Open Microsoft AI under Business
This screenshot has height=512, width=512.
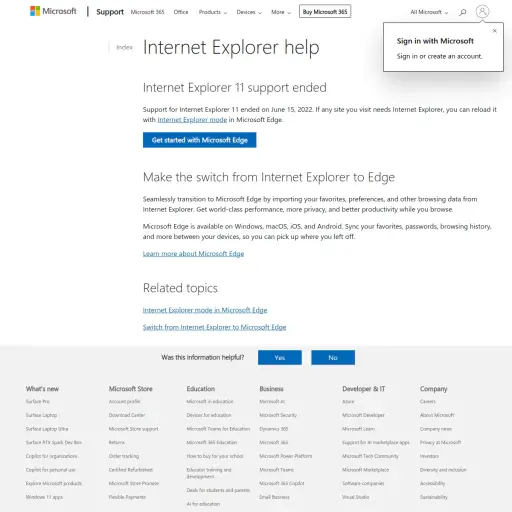[272, 401]
